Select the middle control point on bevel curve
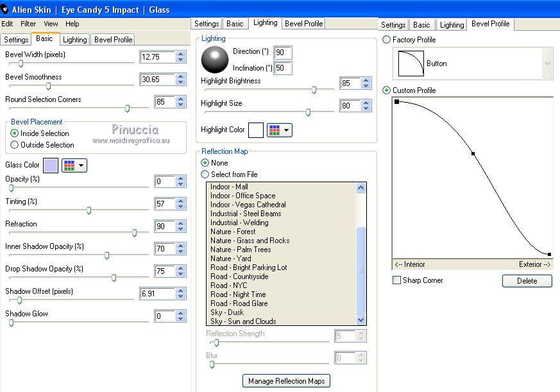The image size is (560, 392). (473, 153)
